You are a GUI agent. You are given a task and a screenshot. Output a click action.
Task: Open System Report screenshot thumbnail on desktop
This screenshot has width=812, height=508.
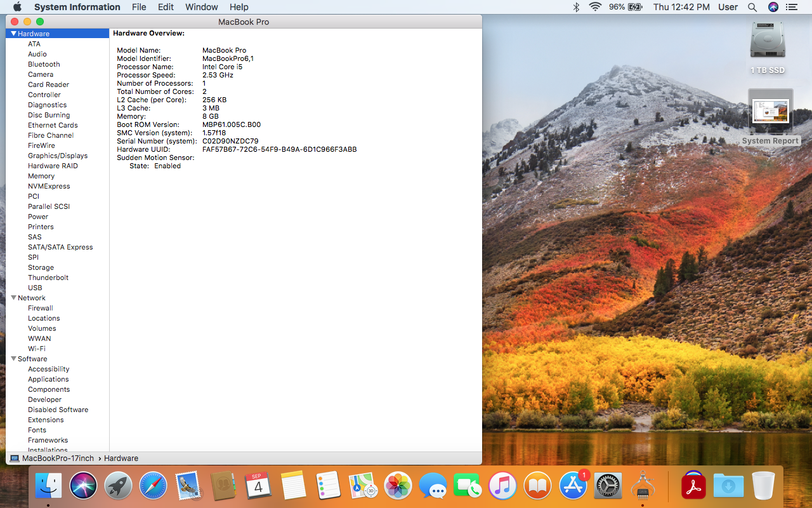point(770,111)
